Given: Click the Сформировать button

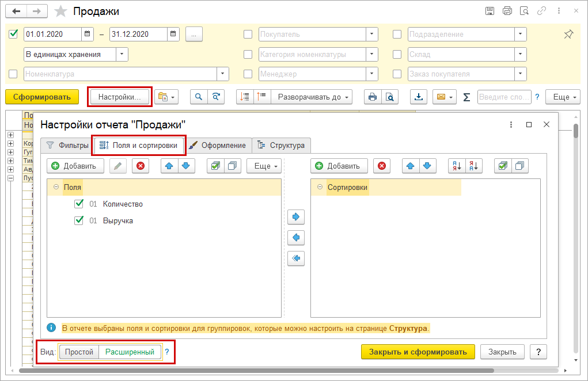Looking at the screenshot, I should point(42,97).
